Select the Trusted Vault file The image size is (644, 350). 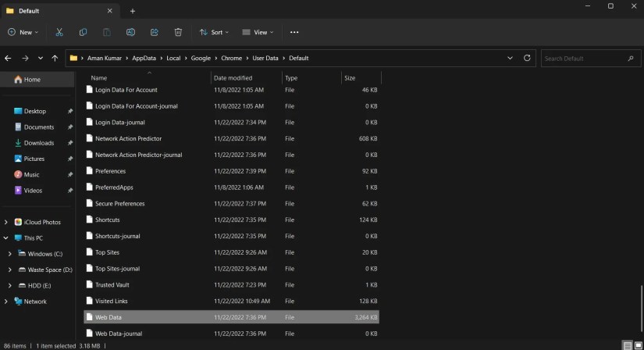point(231,284)
